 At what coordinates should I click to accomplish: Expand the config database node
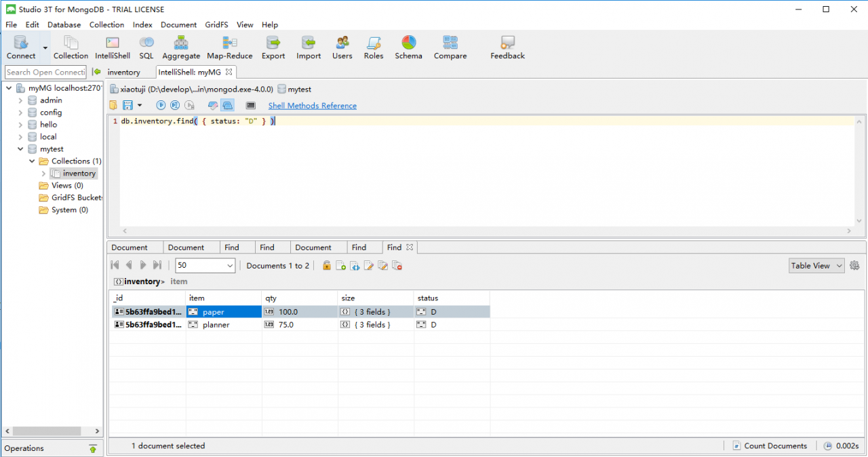(x=20, y=113)
